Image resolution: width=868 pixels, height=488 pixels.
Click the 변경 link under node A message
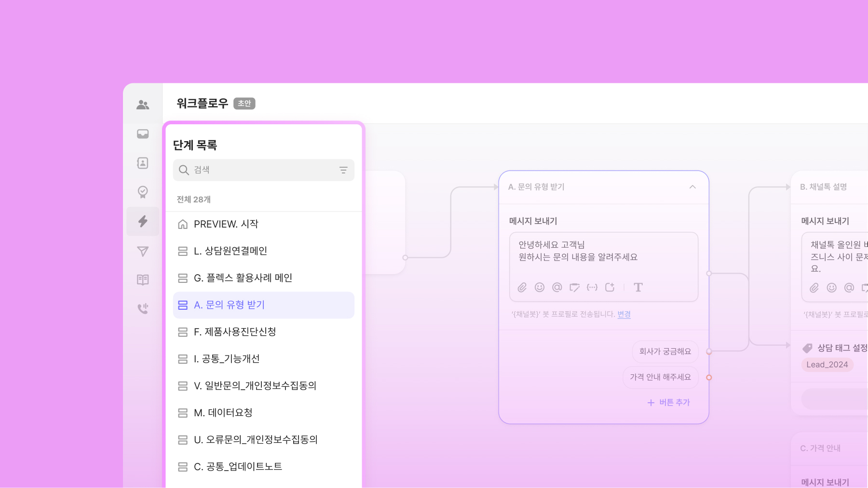(x=624, y=314)
